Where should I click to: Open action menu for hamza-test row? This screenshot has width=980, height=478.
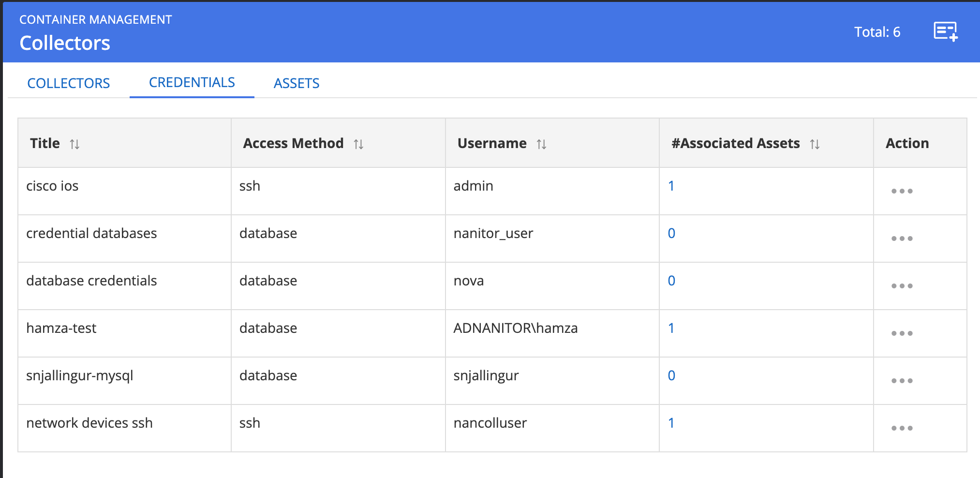(x=902, y=333)
